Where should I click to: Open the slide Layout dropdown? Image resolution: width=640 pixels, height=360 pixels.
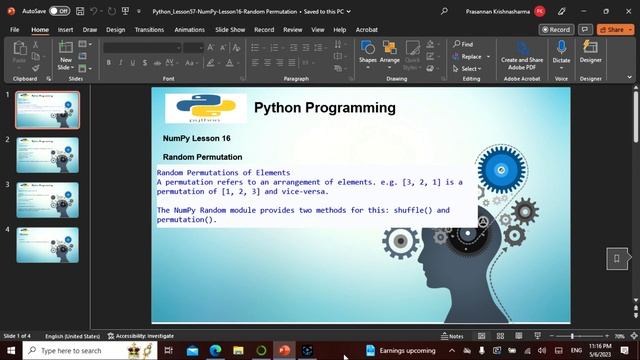pos(84,44)
